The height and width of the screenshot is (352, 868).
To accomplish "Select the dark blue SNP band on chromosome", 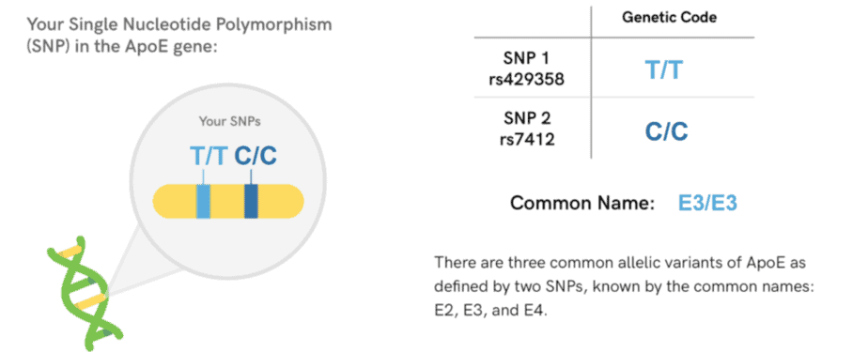I will coord(252,202).
